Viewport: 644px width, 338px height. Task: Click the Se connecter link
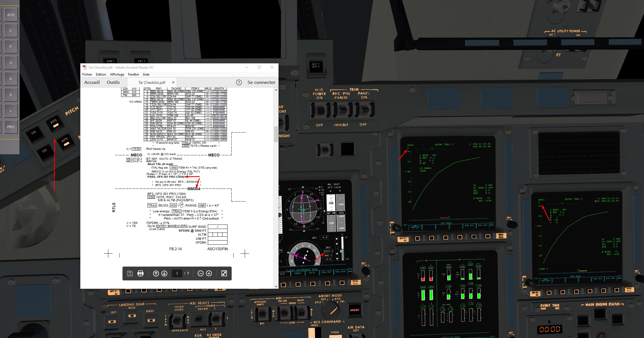pyautogui.click(x=261, y=82)
